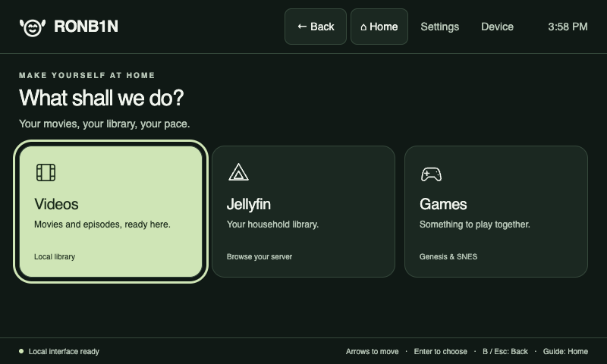Click 'Movies and episodes, ready here.' text
Screen dimensions: 607x364
102,224
